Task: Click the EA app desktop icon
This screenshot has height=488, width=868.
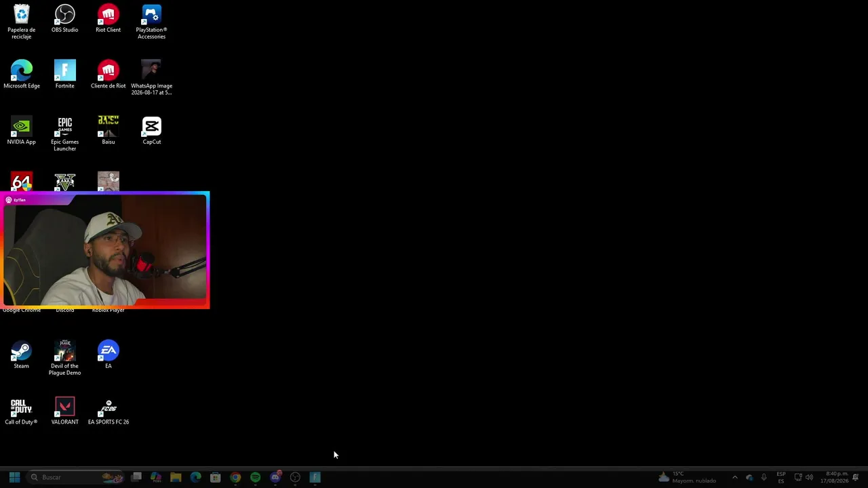Action: point(108,354)
